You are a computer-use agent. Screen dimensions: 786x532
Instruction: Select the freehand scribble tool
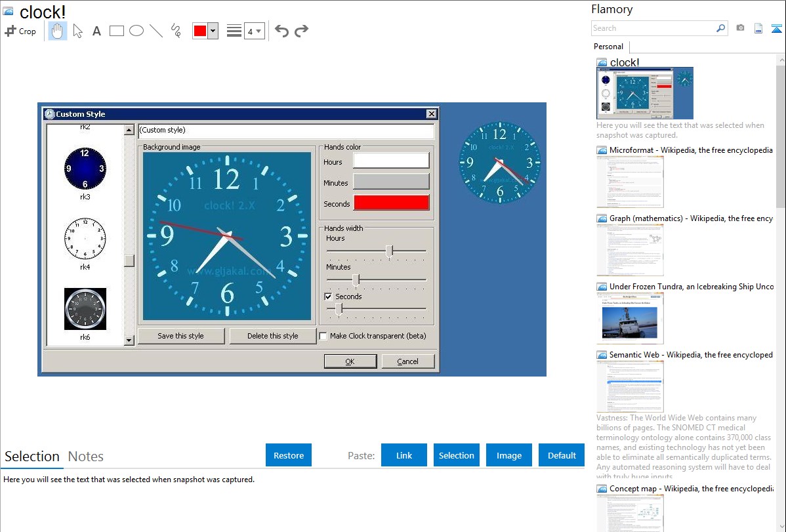(x=176, y=31)
